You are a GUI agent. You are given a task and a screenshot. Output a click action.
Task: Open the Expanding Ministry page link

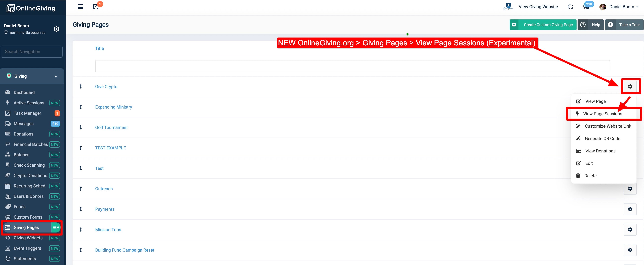coord(113,107)
